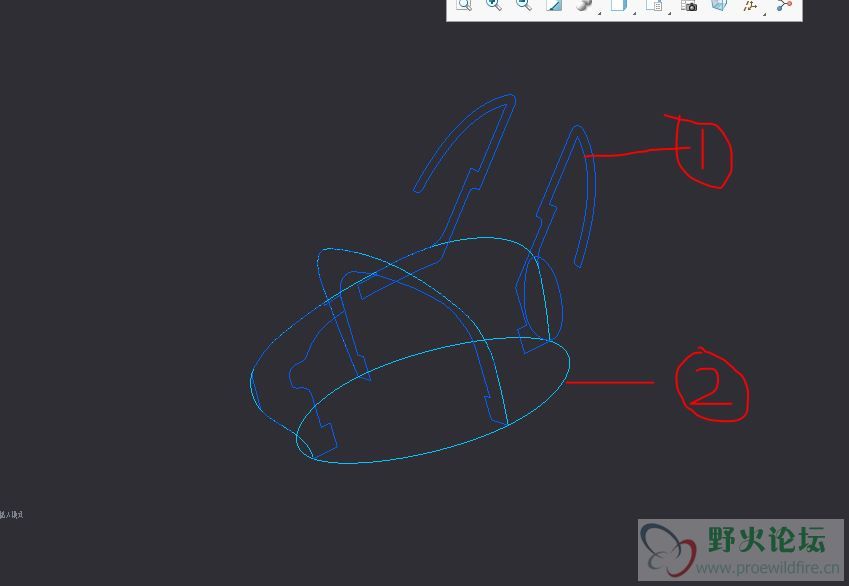Screen dimensions: 849x586
Task: Click the camera snapshot icon
Action: (x=689, y=5)
